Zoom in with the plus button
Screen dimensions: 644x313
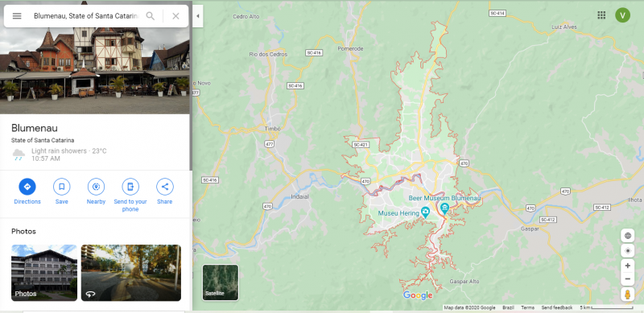pyautogui.click(x=627, y=266)
